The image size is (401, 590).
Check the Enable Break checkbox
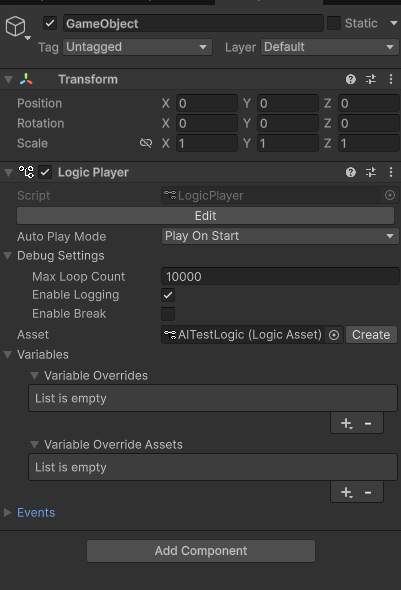(x=168, y=314)
